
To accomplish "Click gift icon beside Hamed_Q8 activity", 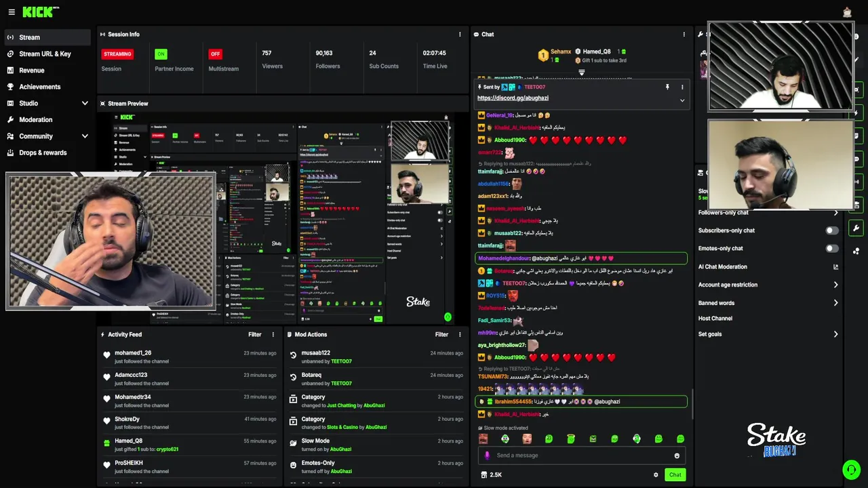I will (x=106, y=443).
